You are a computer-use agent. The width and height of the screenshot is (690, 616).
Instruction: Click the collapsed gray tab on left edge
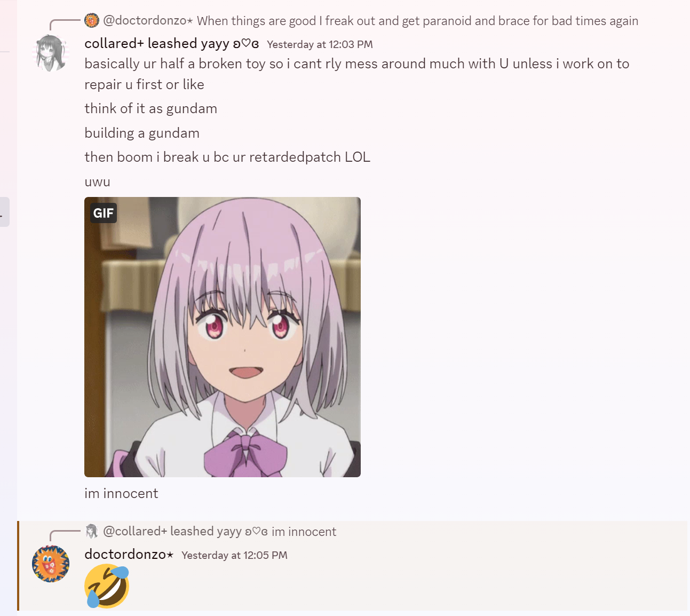pos(4,212)
